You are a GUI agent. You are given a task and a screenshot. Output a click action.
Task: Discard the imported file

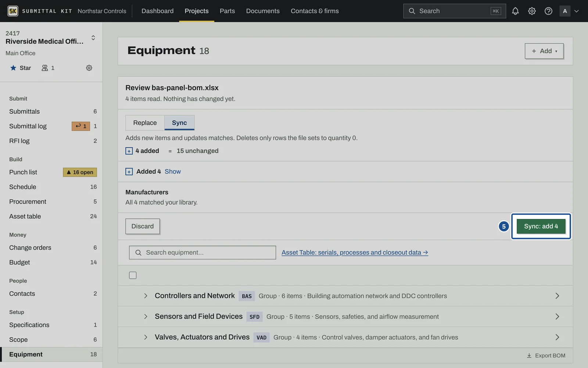[x=143, y=226]
